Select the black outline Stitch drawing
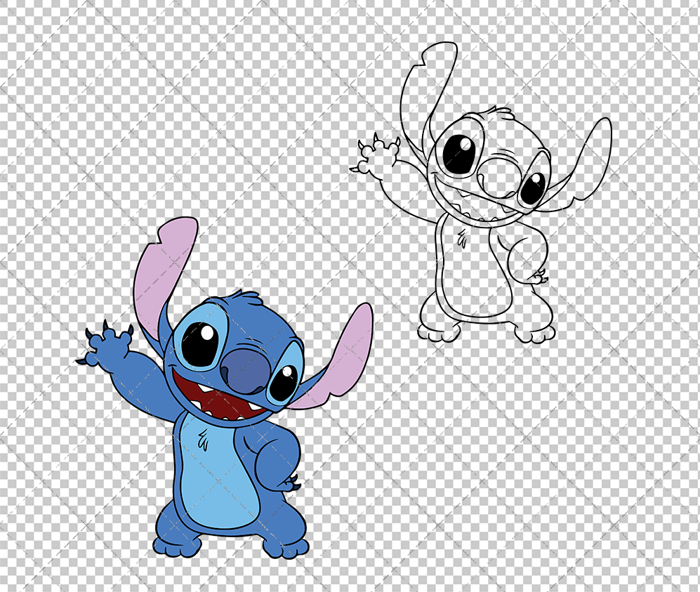Viewport: 700px width, 592px height. (x=480, y=193)
